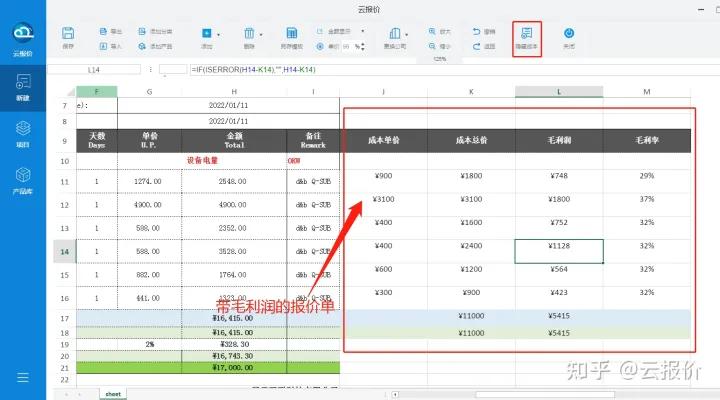Screen dimensions: 720x400
Task: Click the total cell 3528.00
Action: pyautogui.click(x=234, y=251)
